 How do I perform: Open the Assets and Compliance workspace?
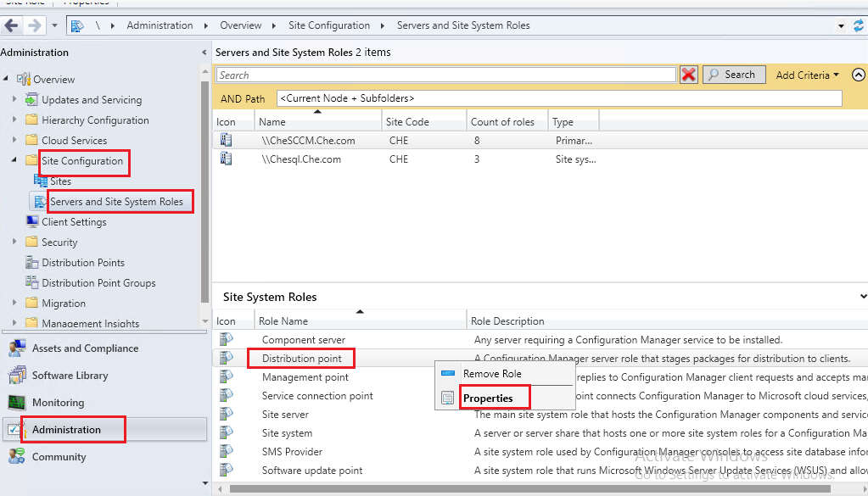(74, 348)
